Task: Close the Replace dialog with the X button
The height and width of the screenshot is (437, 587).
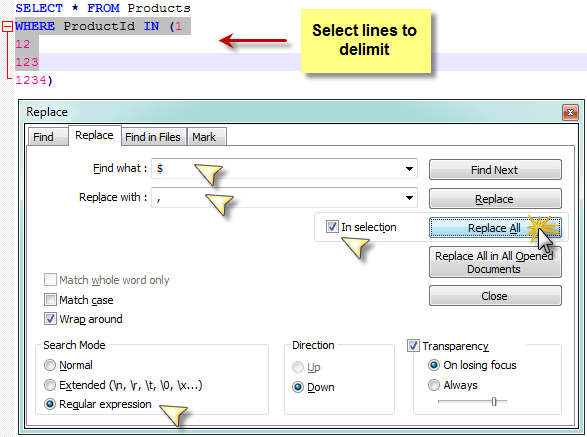Action: (x=570, y=112)
